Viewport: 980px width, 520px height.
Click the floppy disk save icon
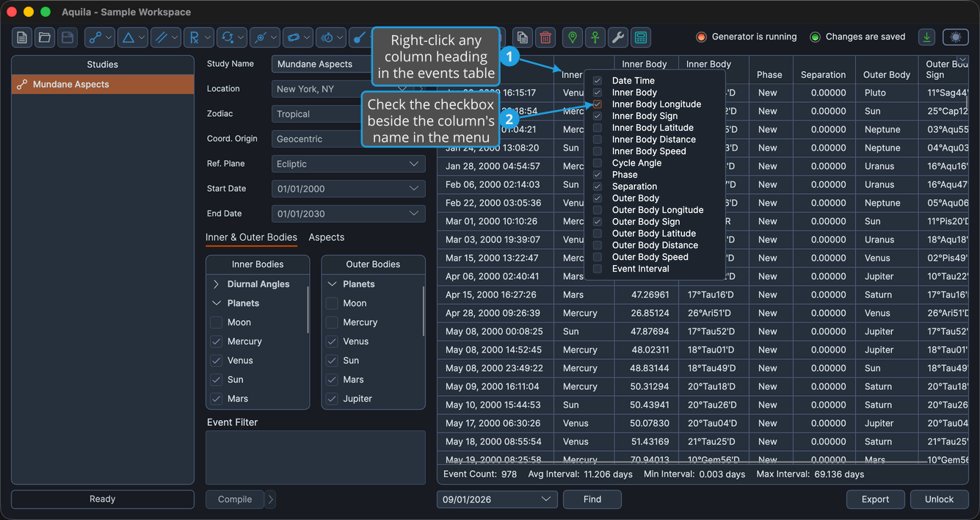[x=67, y=37]
